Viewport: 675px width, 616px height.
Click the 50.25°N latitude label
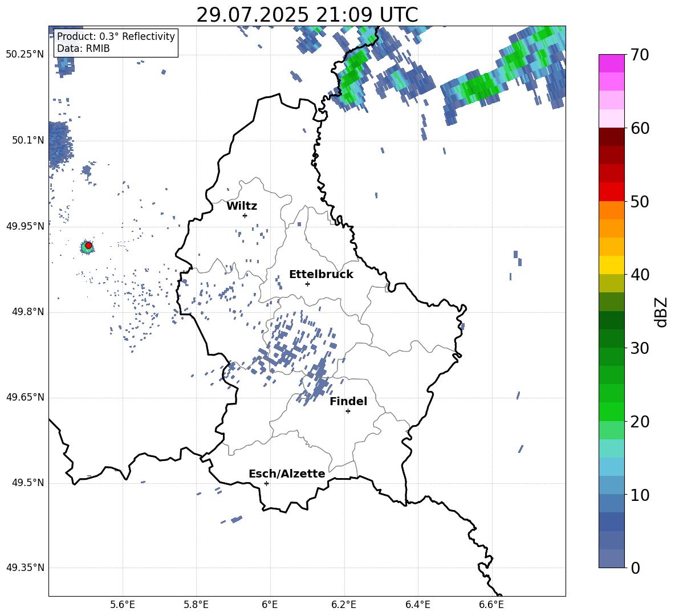[x=25, y=55]
